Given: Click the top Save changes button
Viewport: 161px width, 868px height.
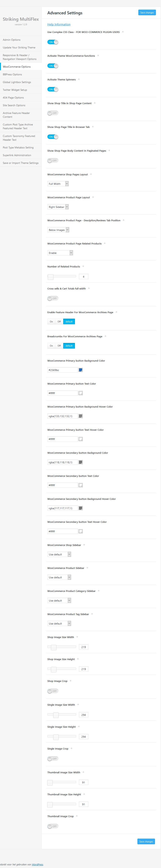Looking at the screenshot, I should 147,12.
